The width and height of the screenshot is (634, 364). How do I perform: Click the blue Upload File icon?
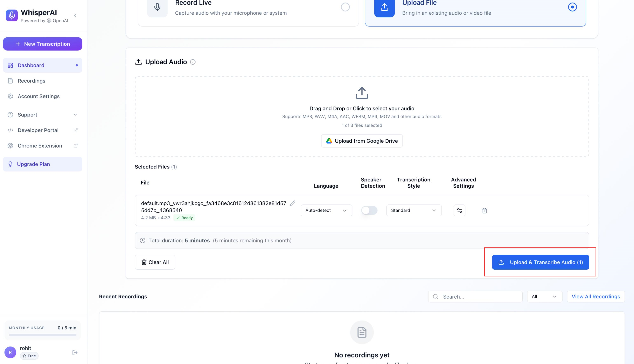(x=384, y=7)
